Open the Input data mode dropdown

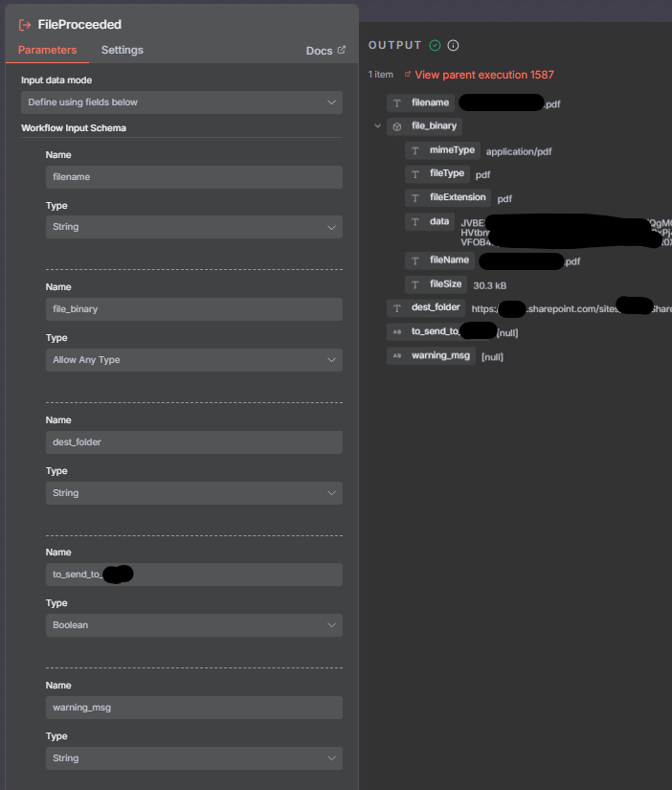tap(182, 102)
